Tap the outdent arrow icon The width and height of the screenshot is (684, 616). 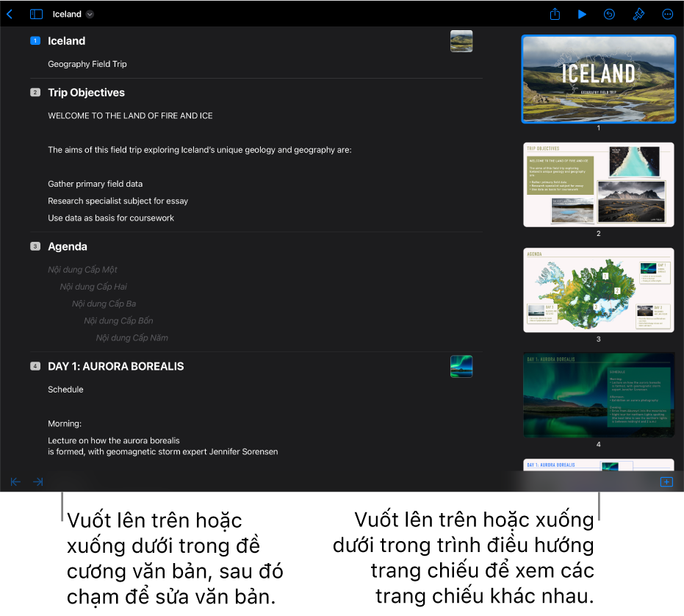(15, 481)
